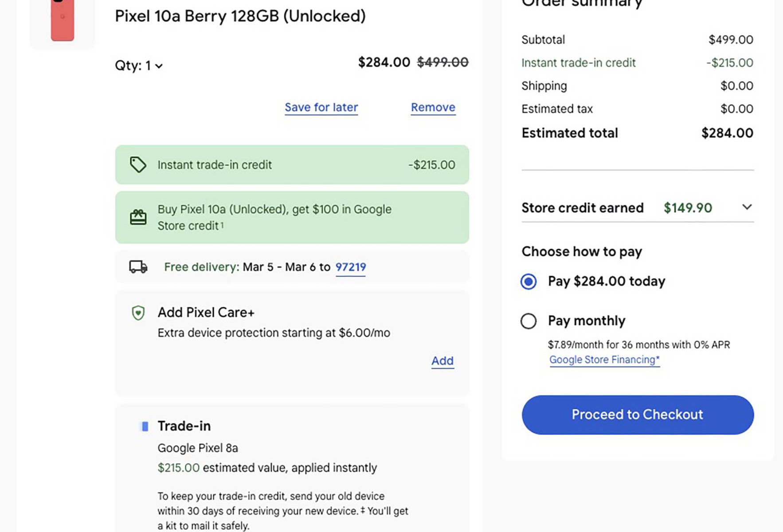Change delivery ZIP code 97219
The image size is (783, 532).
click(350, 267)
